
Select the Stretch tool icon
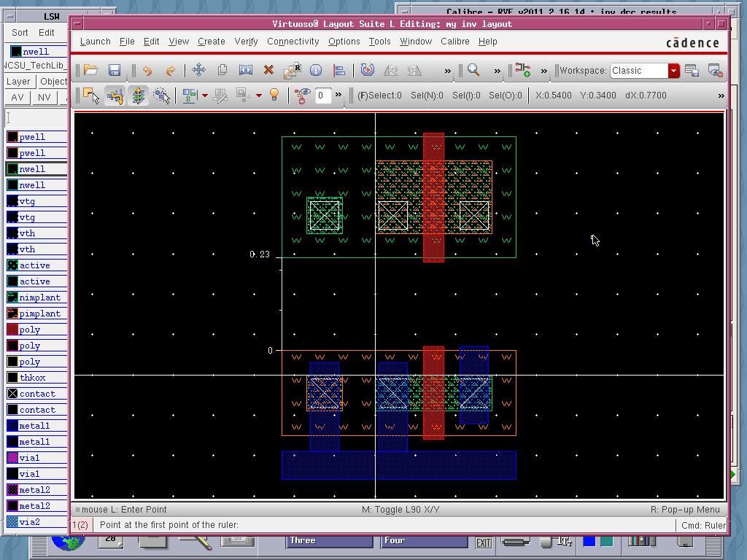[x=245, y=70]
